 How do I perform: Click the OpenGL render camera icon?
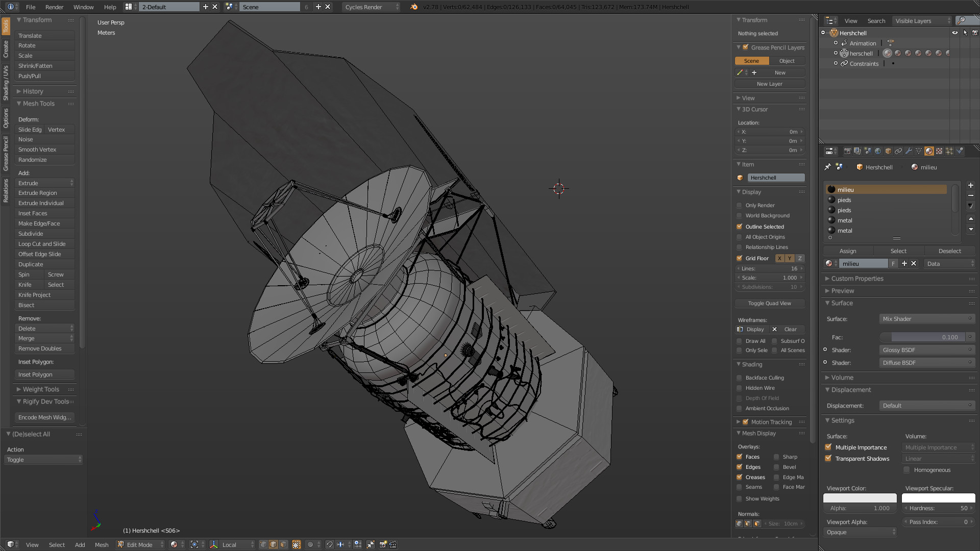pyautogui.click(x=383, y=544)
